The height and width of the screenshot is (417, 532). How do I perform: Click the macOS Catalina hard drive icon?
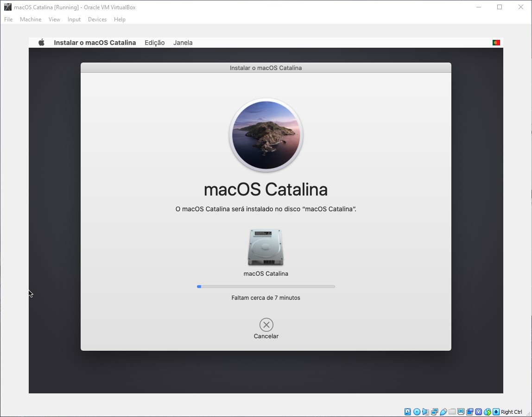[266, 247]
